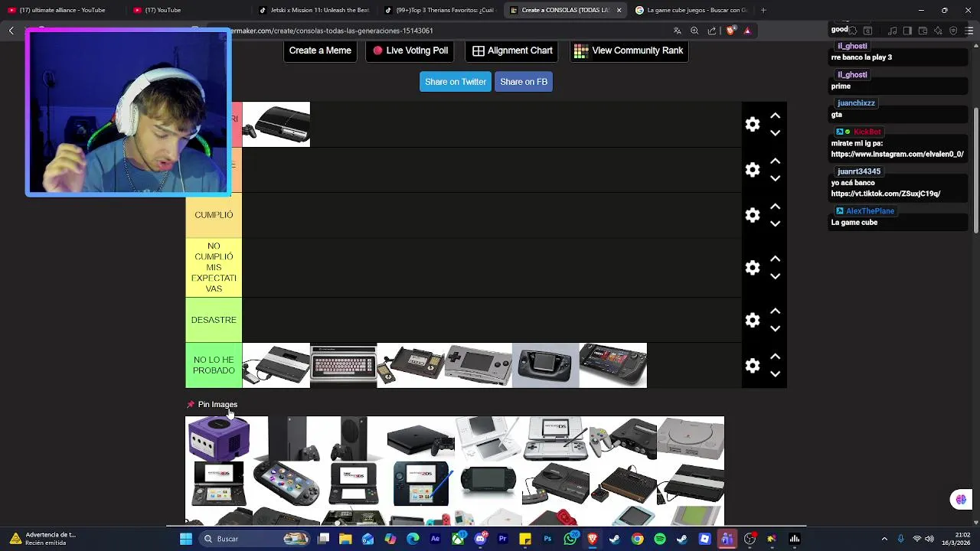The width and height of the screenshot is (980, 551).
Task: Select the Game Boy Micro image in last row
Action: (479, 365)
